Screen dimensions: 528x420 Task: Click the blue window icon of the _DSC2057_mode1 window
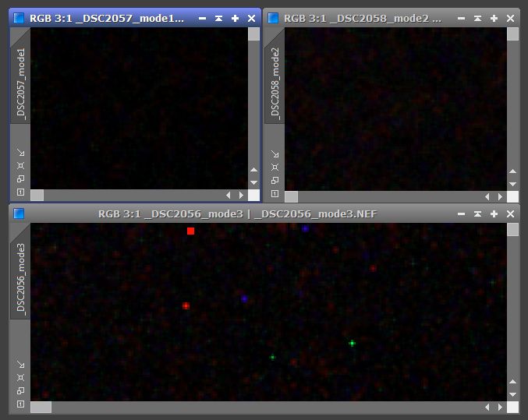click(x=19, y=18)
